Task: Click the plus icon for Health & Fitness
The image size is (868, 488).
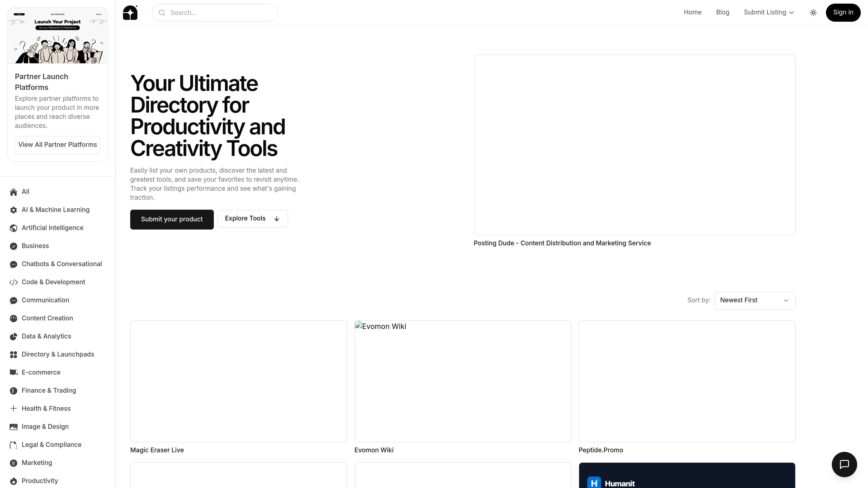Action: pyautogui.click(x=14, y=408)
